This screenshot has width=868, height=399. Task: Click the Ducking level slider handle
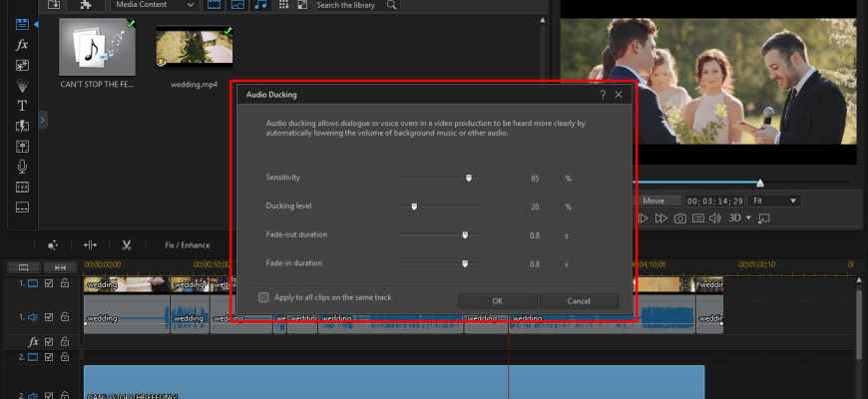click(414, 206)
